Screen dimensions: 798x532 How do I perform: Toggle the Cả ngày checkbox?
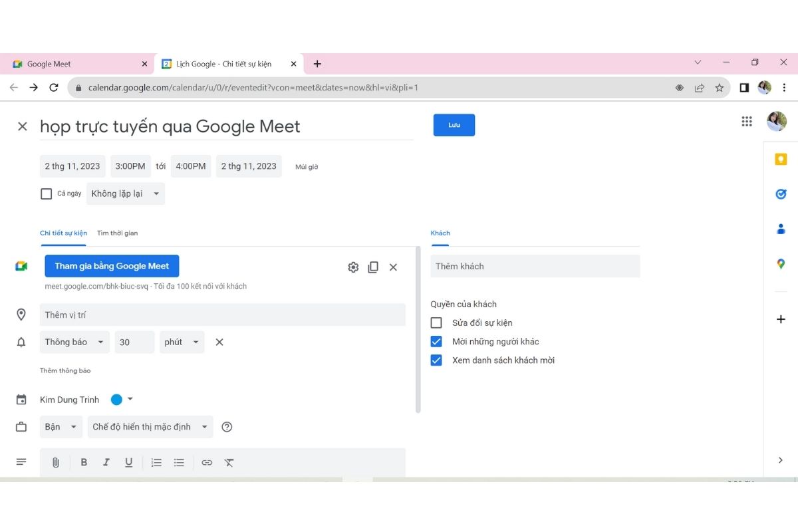click(46, 194)
